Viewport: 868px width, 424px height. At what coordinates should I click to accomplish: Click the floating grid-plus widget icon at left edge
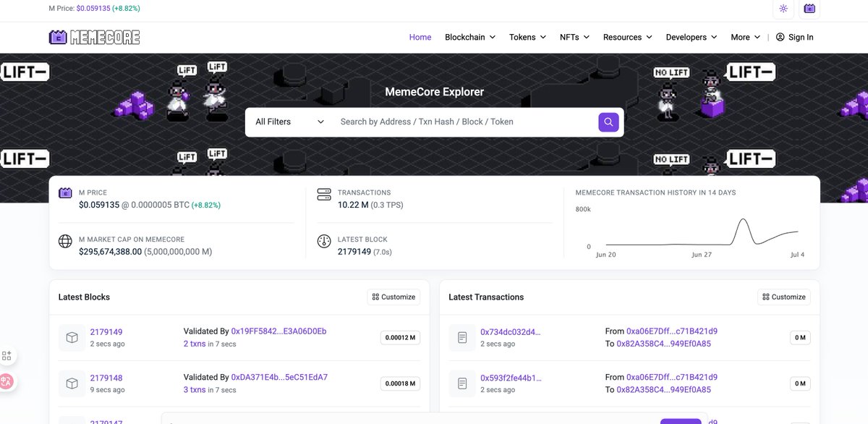click(7, 355)
